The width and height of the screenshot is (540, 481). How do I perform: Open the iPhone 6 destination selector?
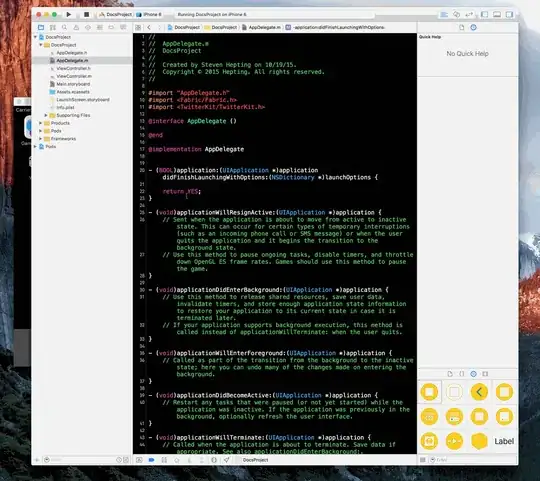(x=149, y=14)
